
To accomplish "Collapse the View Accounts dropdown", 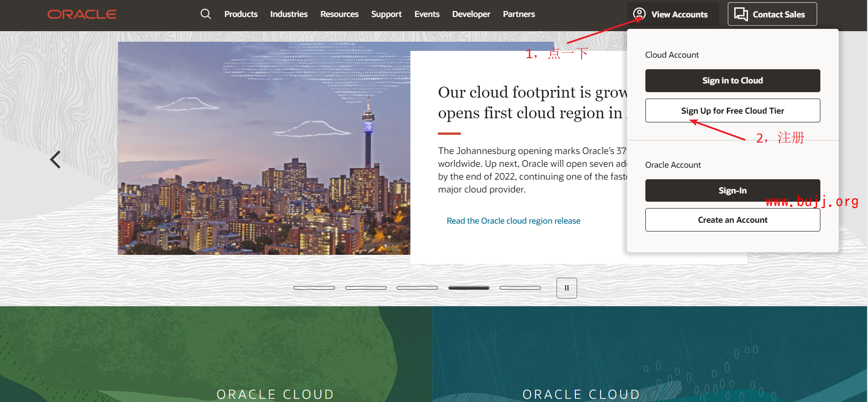I will [672, 14].
